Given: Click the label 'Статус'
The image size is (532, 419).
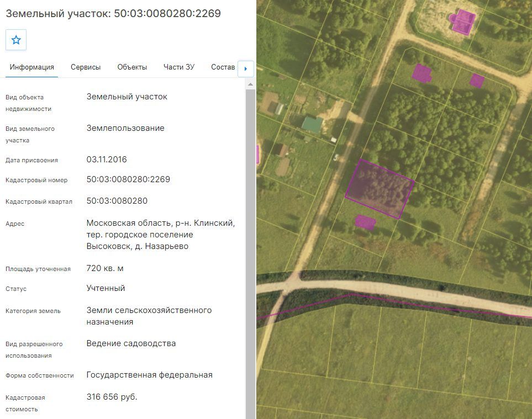Looking at the screenshot, I should [16, 289].
